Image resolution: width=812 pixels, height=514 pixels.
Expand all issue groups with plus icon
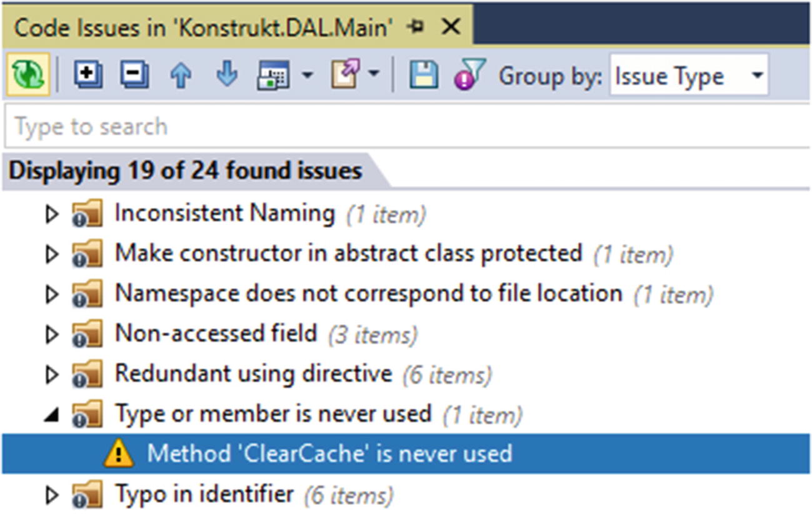tap(88, 76)
